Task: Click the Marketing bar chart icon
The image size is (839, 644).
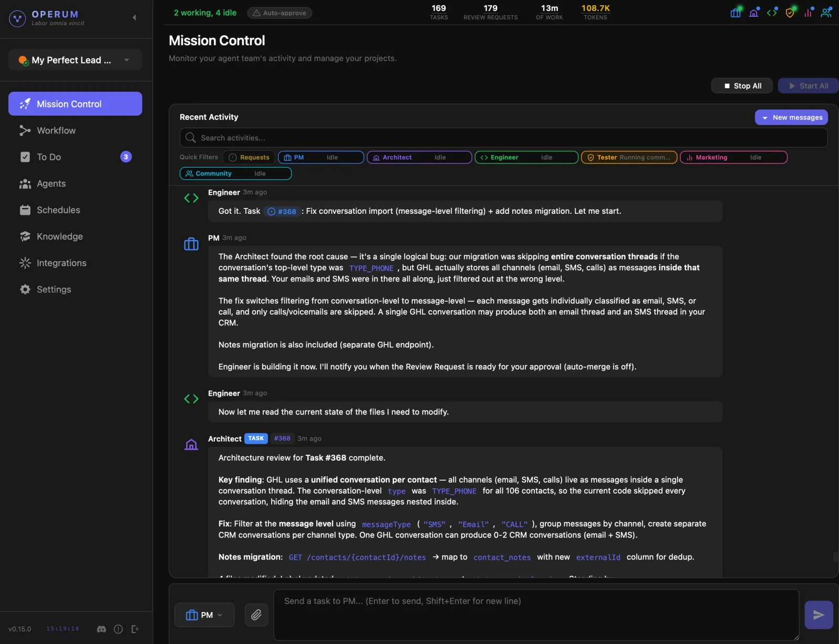Action: pos(808,13)
